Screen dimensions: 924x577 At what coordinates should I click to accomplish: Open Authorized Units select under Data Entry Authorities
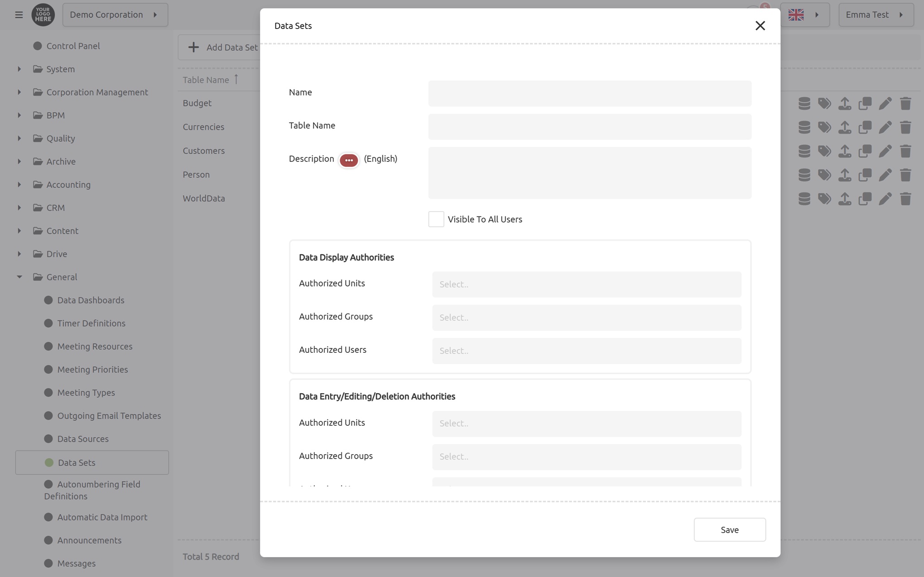(x=587, y=423)
